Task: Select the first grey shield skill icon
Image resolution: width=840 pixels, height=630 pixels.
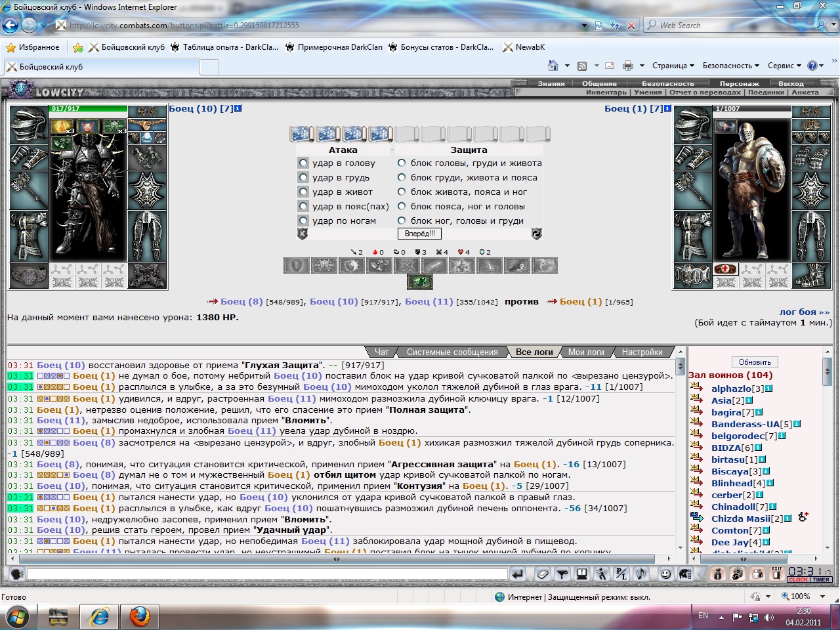Action: 296,265
